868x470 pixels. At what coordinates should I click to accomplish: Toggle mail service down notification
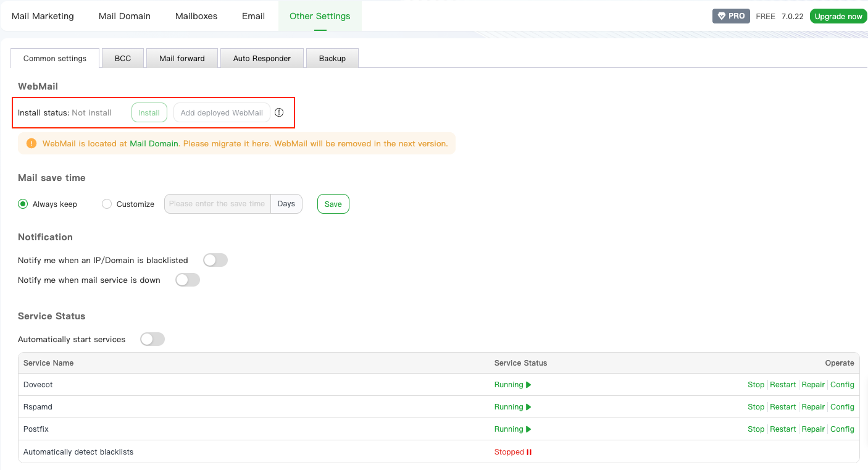188,280
